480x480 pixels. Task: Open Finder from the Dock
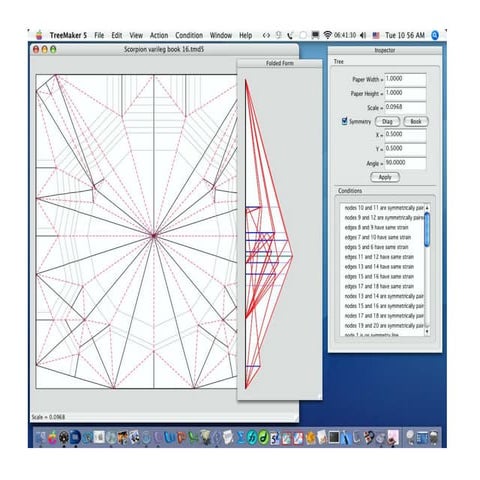click(x=41, y=437)
